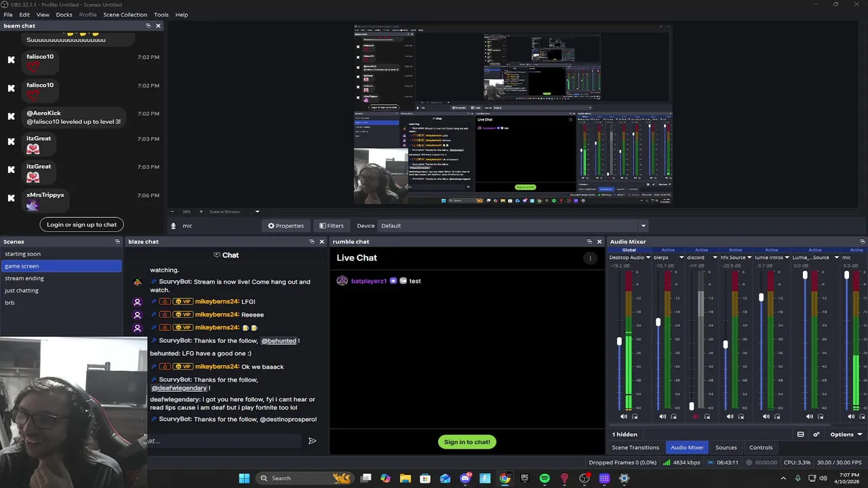
Task: Select the stream ending scene
Action: tap(61, 279)
